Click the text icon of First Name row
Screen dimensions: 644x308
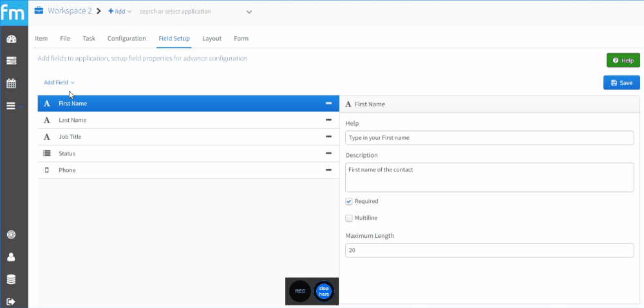[x=47, y=104]
